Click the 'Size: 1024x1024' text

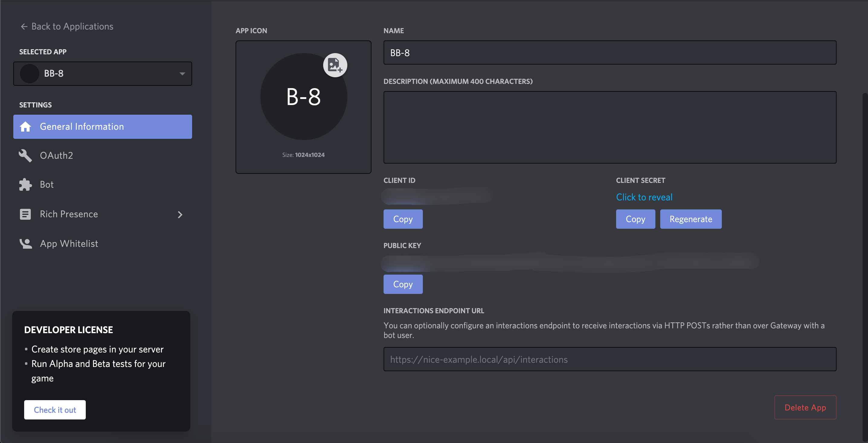304,155
